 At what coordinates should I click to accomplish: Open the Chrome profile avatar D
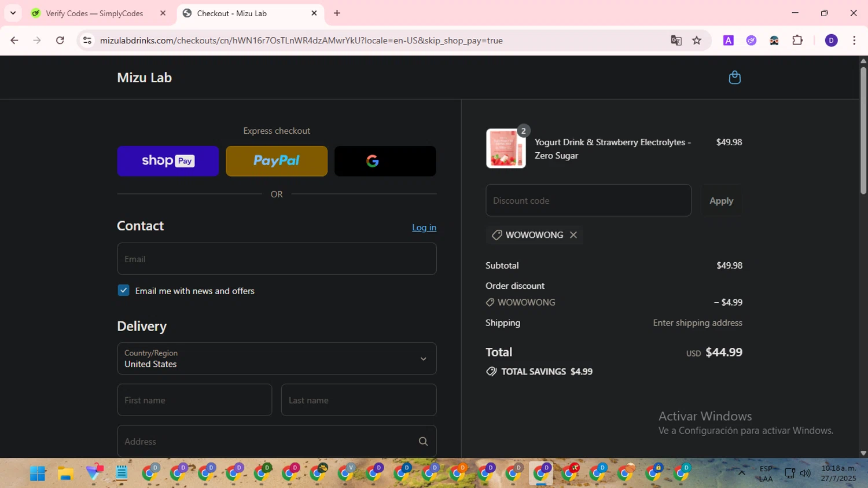tap(831, 41)
